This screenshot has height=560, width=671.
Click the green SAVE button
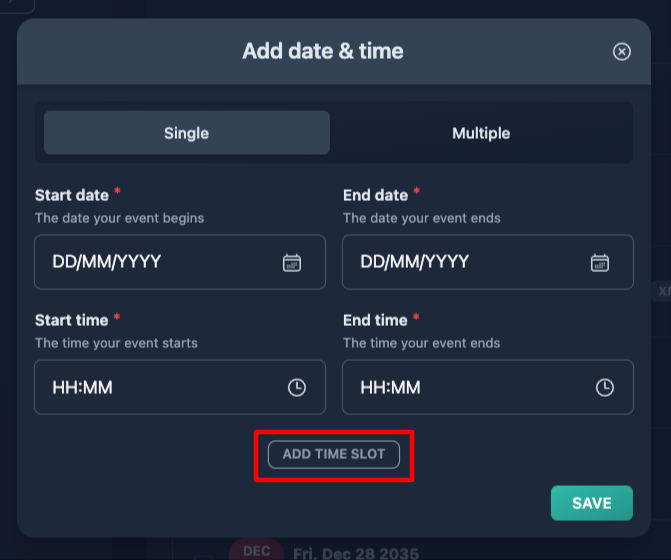coord(592,503)
